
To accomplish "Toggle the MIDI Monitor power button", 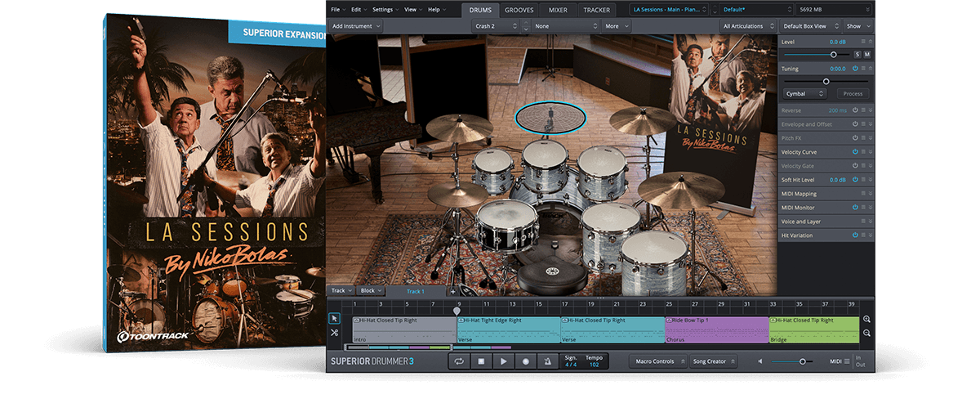I will 855,208.
